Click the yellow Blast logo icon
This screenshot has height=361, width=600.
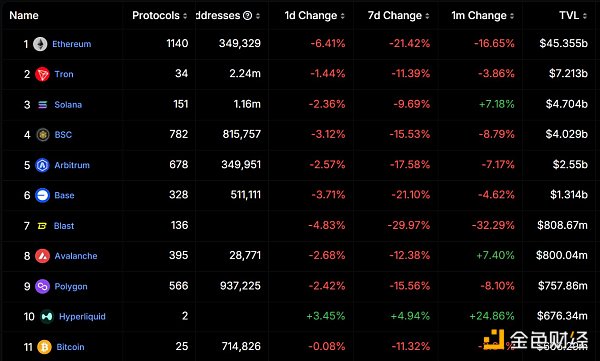42,226
